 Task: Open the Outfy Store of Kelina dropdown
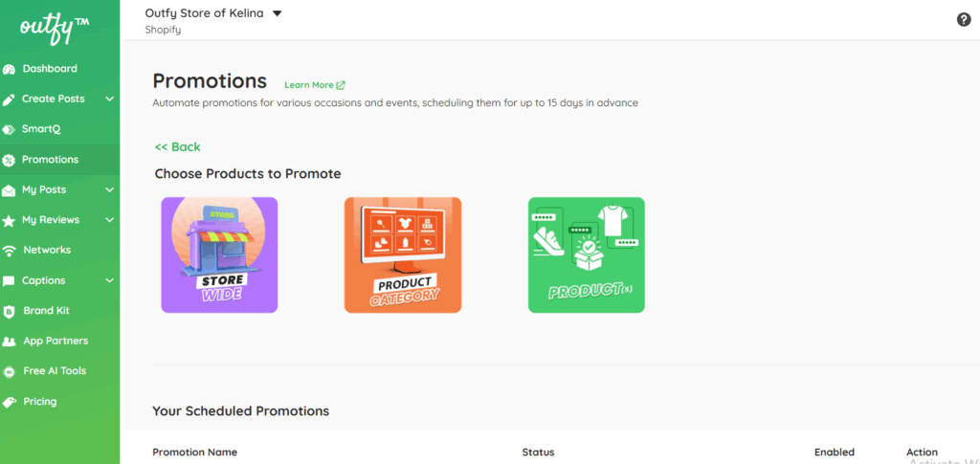click(277, 13)
